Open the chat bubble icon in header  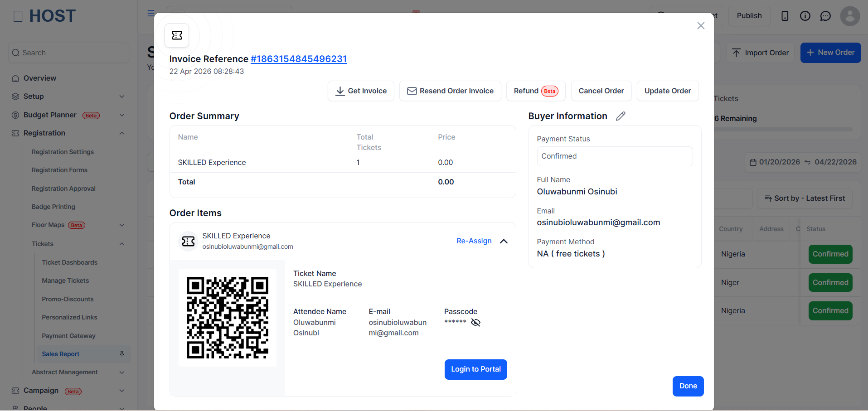pyautogui.click(x=825, y=16)
